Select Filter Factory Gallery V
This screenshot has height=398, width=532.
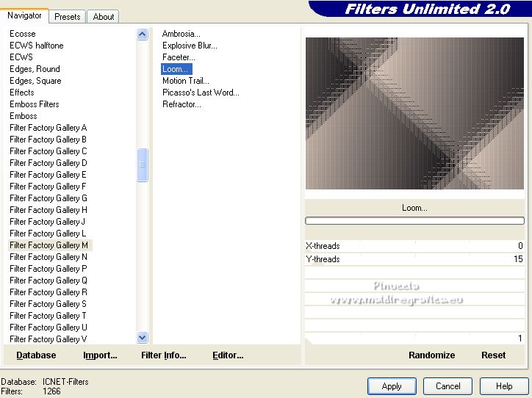point(48,339)
